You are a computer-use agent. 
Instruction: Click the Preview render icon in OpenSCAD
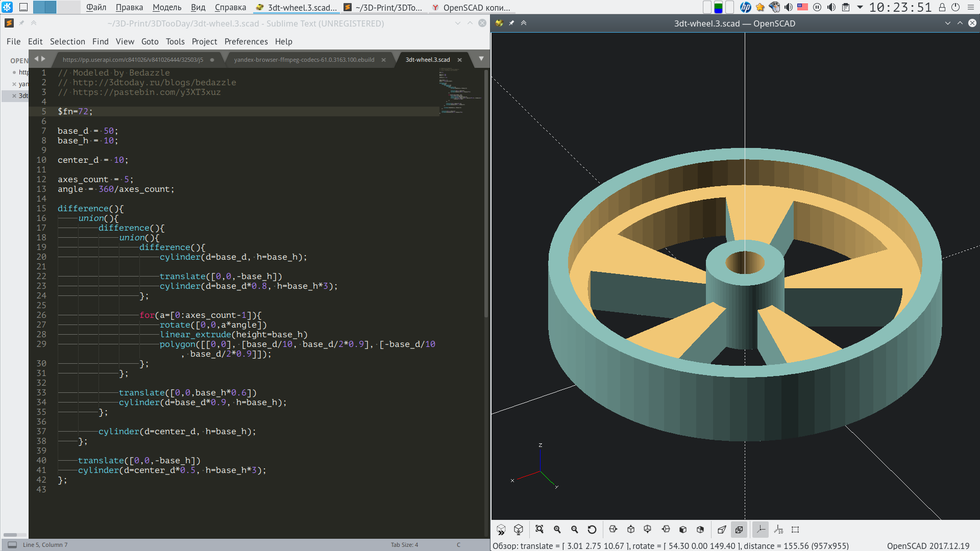coord(501,530)
